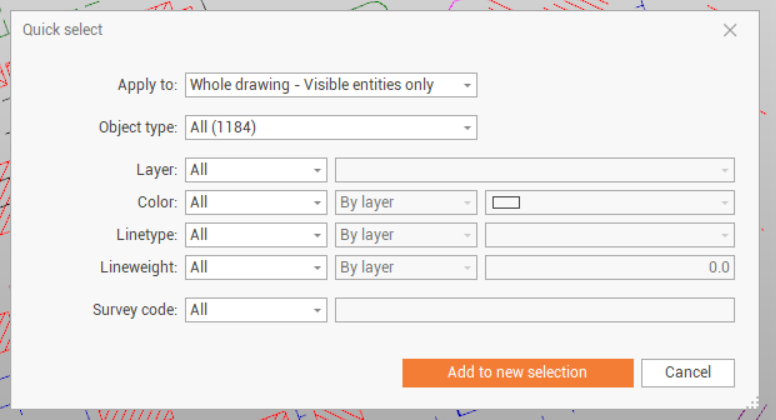Expand the Survey code filter dropdown

(256, 310)
